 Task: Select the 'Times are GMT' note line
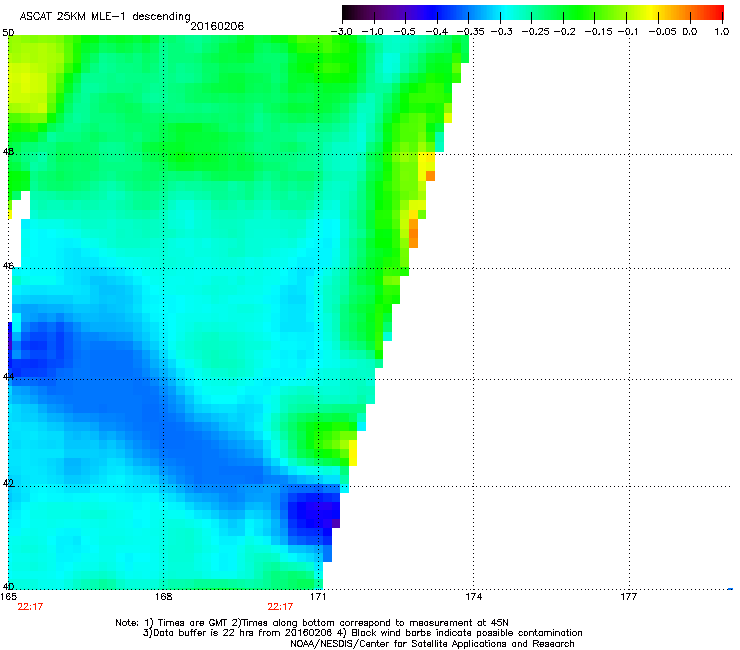tap(312, 623)
